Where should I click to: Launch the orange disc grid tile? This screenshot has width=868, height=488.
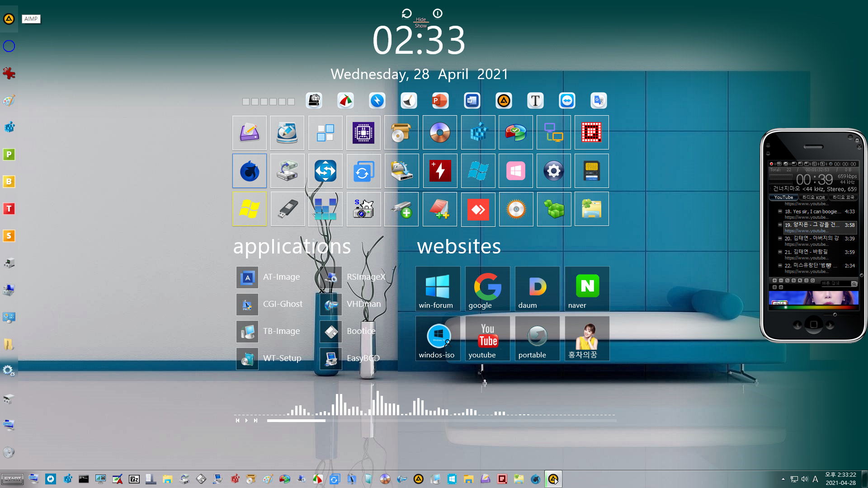coord(516,209)
